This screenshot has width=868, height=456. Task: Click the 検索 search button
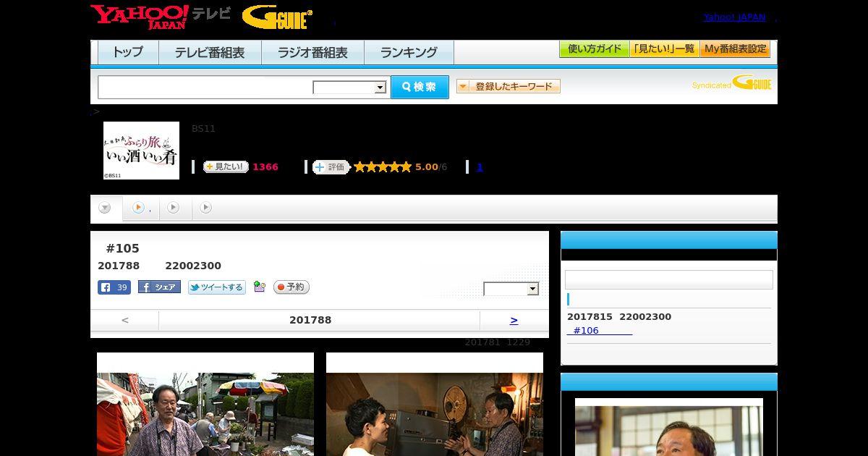pos(420,87)
